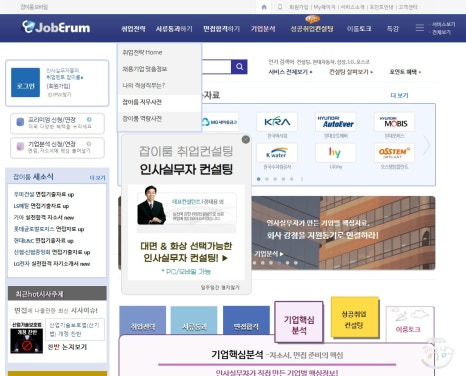Screen dimensions: 466x376
Task: Open the 서류통과하기 main menu
Action: [x=174, y=29]
